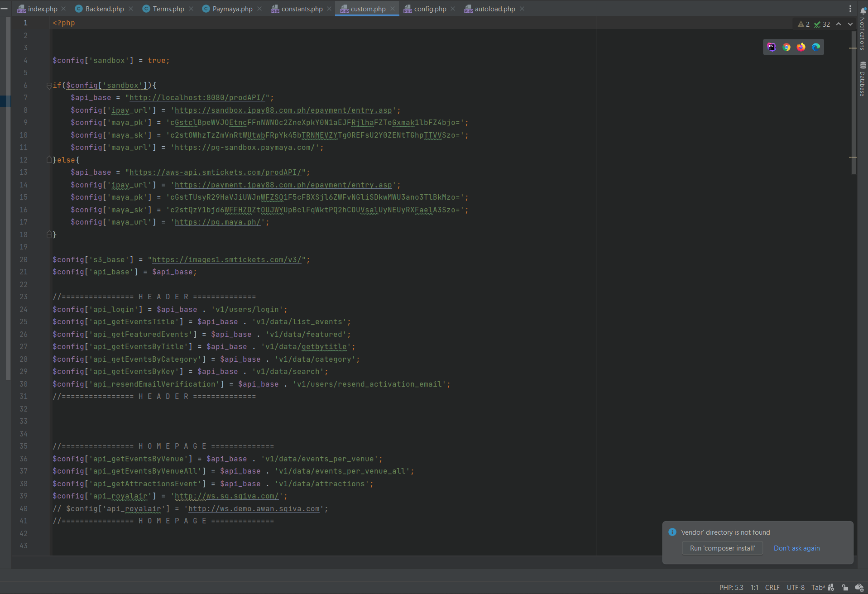Change the CRLF line separator
This screenshot has height=594, width=868.
(772, 588)
